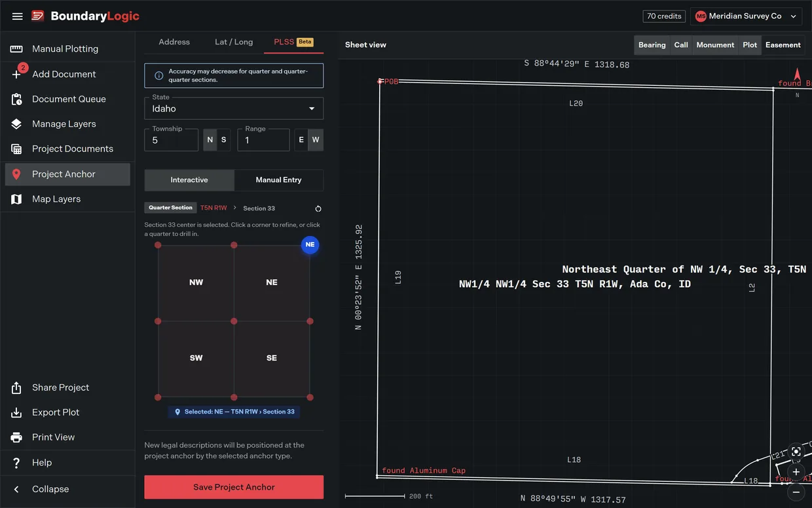
Task: Click Add Document plus icon
Action: click(16, 74)
